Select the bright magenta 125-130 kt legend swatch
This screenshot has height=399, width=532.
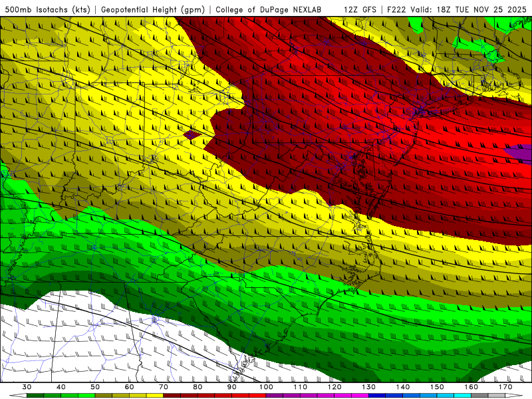coord(360,396)
